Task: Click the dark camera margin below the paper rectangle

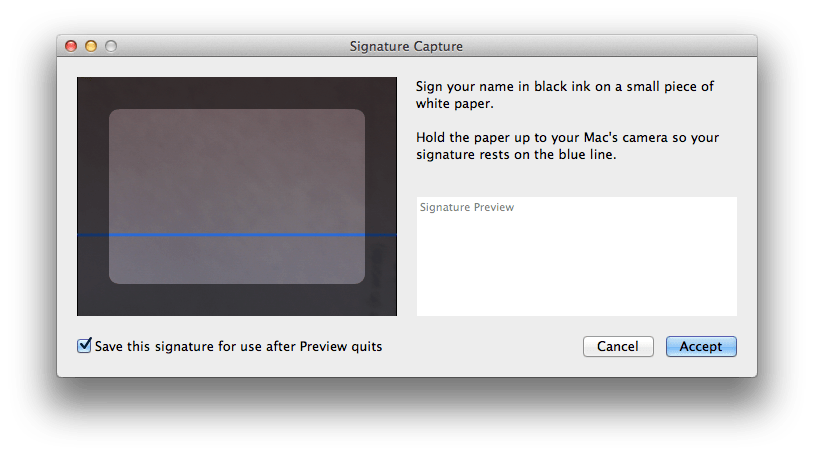Action: (237, 300)
